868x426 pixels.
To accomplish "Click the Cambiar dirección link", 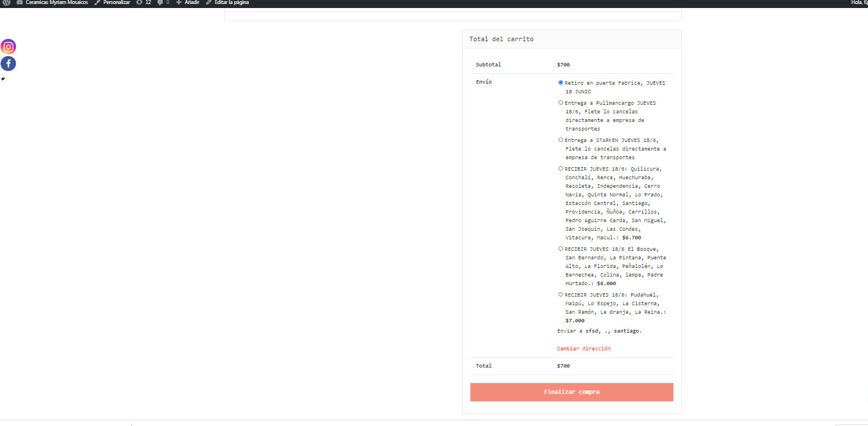I will click(584, 349).
